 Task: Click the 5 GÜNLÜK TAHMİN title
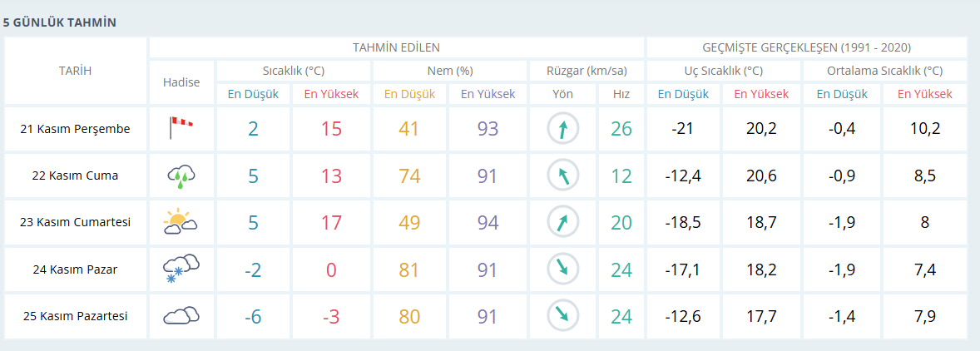coord(59,22)
